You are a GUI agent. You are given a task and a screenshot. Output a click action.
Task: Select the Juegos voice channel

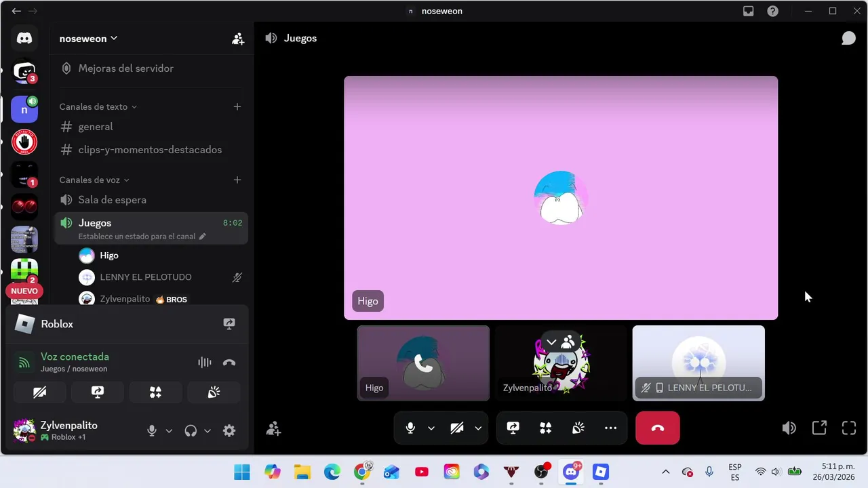pyautogui.click(x=151, y=228)
